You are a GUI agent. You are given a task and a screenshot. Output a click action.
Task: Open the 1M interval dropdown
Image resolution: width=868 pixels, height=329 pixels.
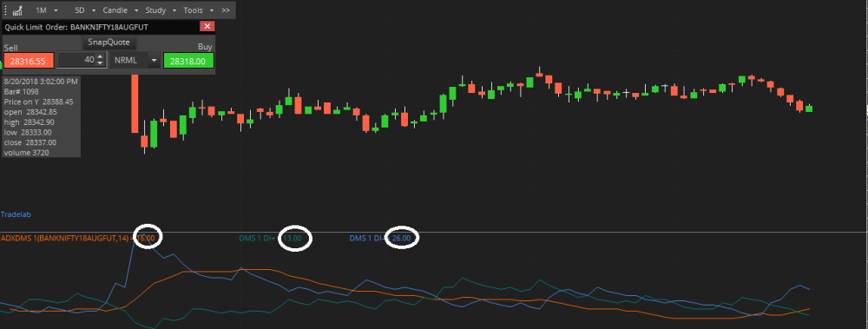tap(47, 10)
